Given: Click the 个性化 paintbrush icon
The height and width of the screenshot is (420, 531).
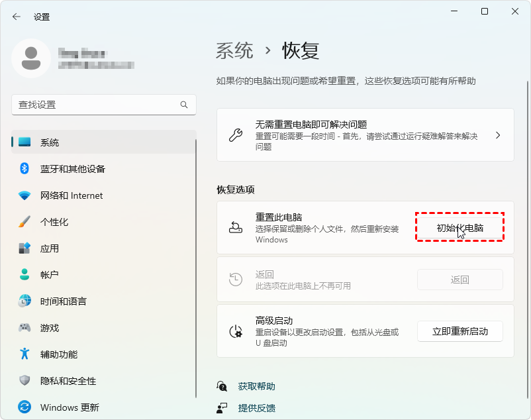Looking at the screenshot, I should click(x=24, y=221).
